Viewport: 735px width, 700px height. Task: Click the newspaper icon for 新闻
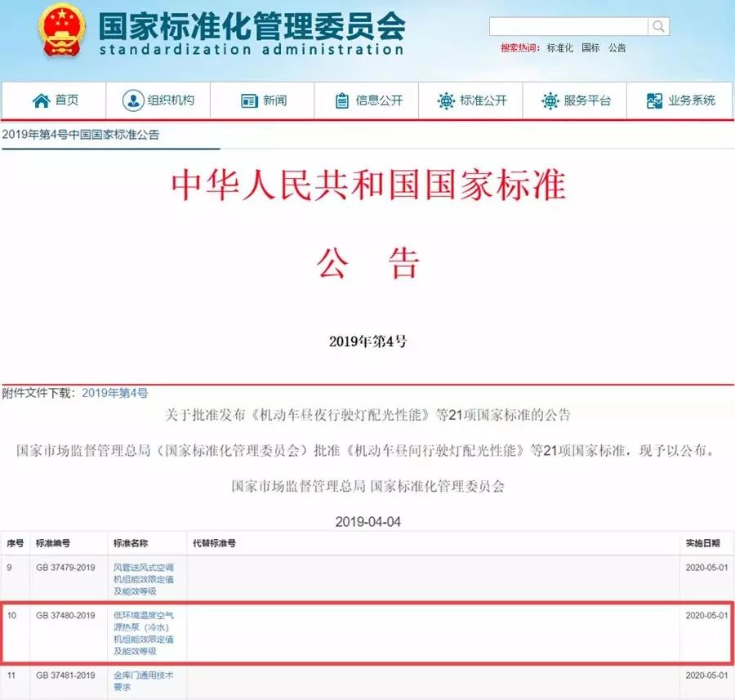coord(249,100)
